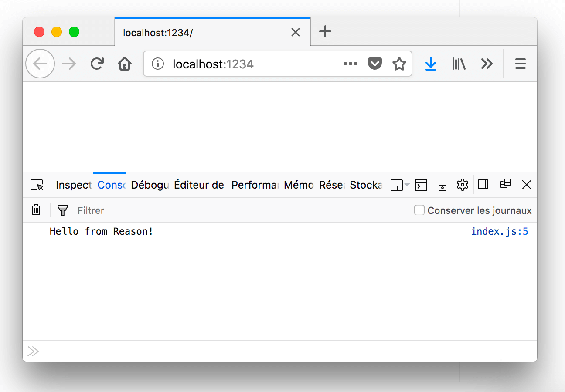Open the Firefox hamburger menu
565x392 pixels.
(520, 64)
